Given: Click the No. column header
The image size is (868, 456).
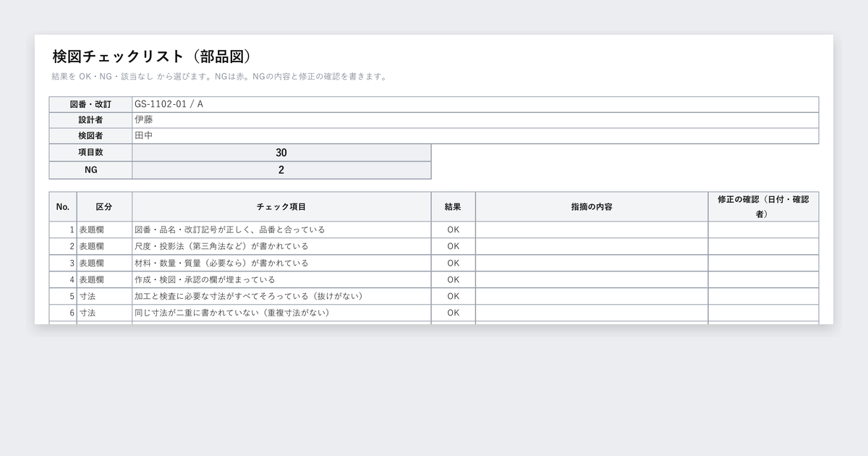Looking at the screenshot, I should (63, 207).
